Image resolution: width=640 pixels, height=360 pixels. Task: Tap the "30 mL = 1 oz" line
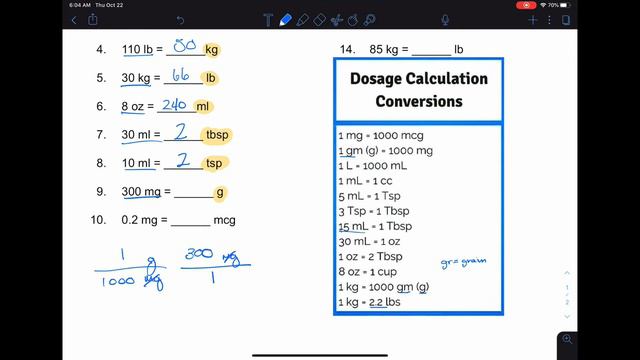coord(369,241)
